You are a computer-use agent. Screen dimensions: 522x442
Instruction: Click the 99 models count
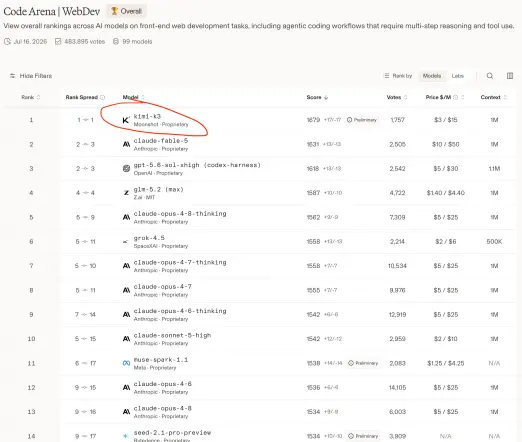point(137,42)
